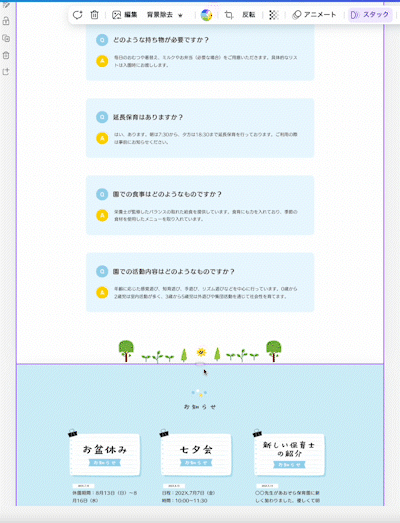
Task: Select the Q icon beside どのような持ち物が必要ですか？
Action: (102, 40)
